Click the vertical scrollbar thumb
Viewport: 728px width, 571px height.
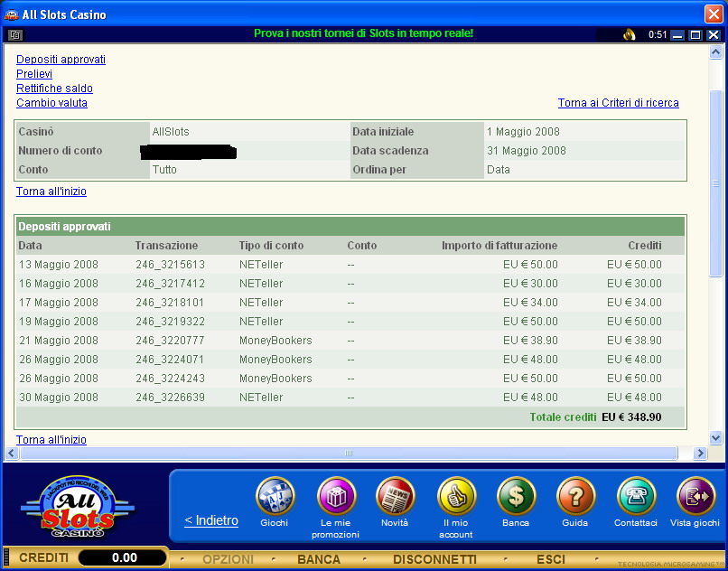tap(715, 183)
